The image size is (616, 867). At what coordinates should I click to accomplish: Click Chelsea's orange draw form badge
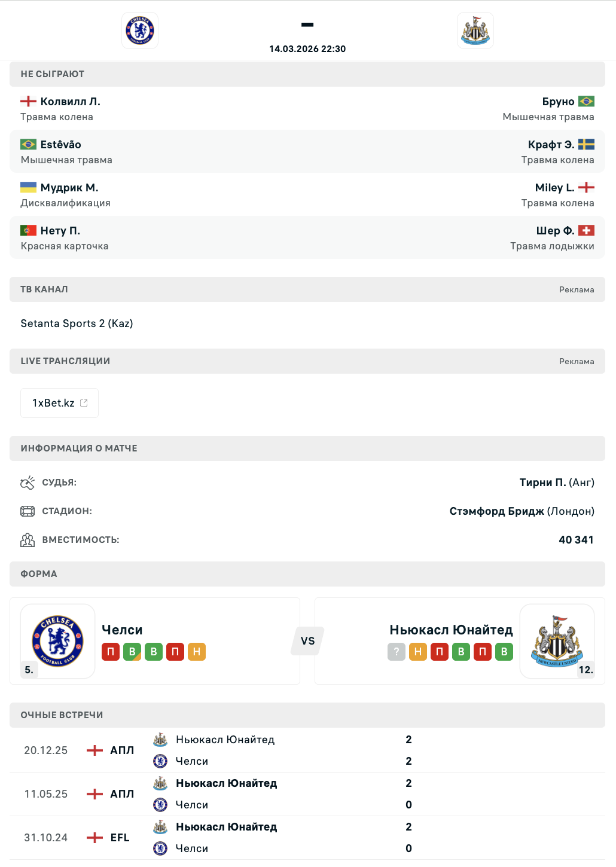197,652
